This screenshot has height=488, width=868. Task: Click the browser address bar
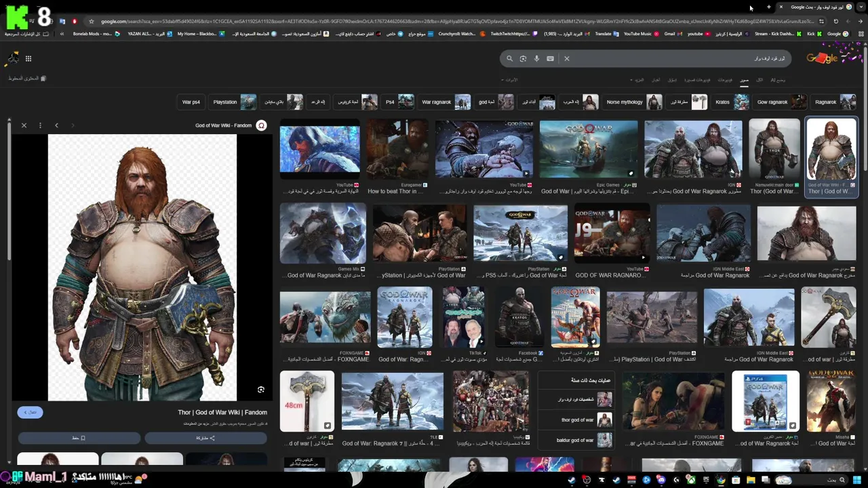coord(454,21)
